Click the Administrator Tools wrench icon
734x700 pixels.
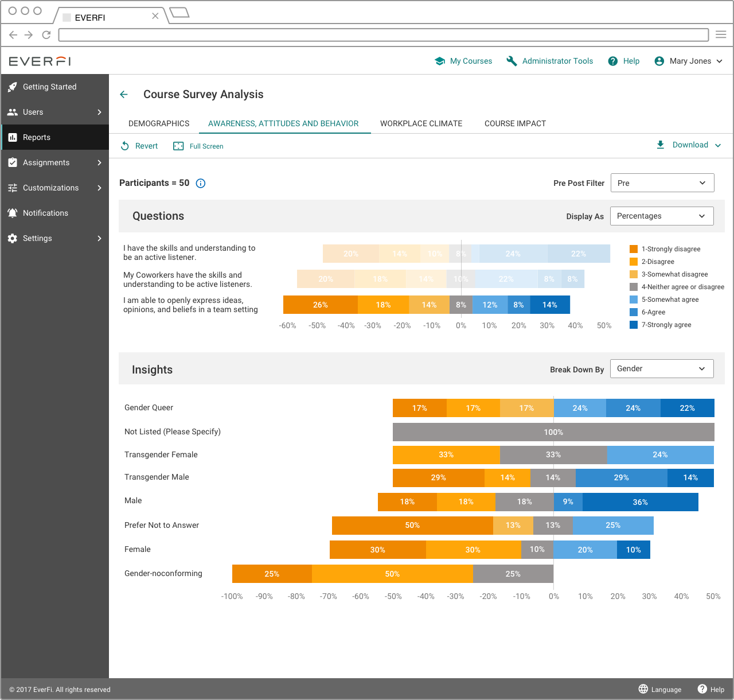(512, 61)
